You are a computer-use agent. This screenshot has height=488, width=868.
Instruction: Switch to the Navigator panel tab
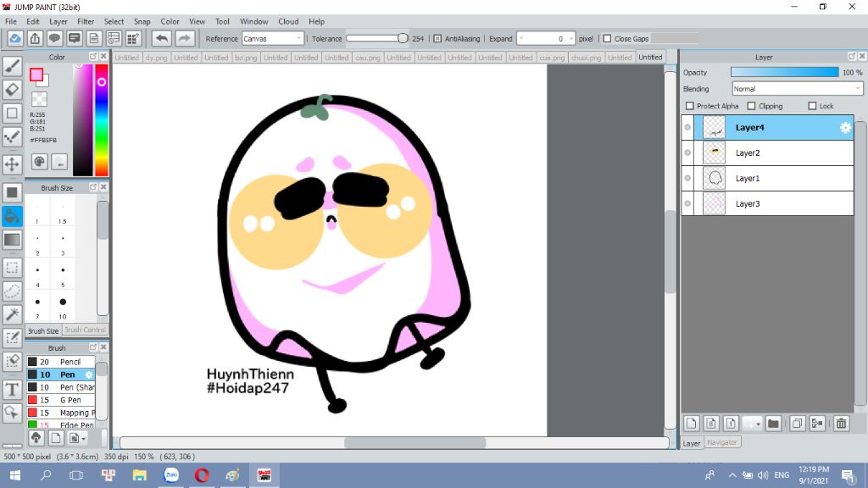(x=722, y=442)
